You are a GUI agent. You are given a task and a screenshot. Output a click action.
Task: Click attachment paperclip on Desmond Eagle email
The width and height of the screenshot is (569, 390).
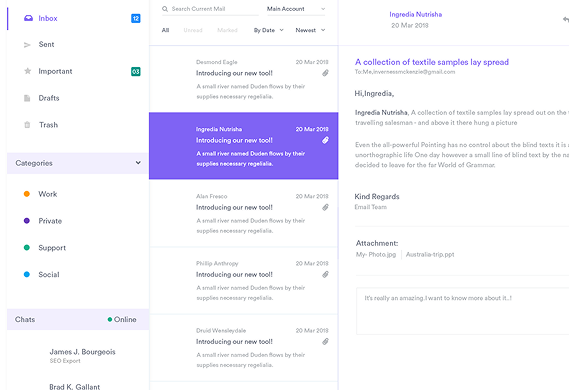point(325,73)
